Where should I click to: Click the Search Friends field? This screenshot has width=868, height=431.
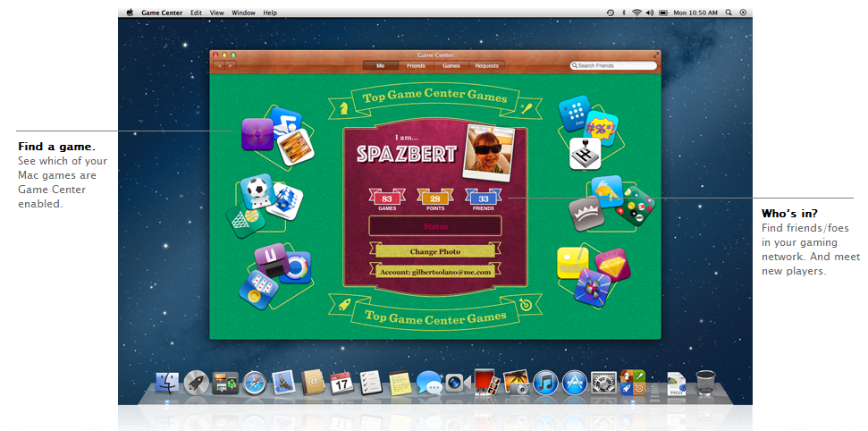(x=613, y=65)
